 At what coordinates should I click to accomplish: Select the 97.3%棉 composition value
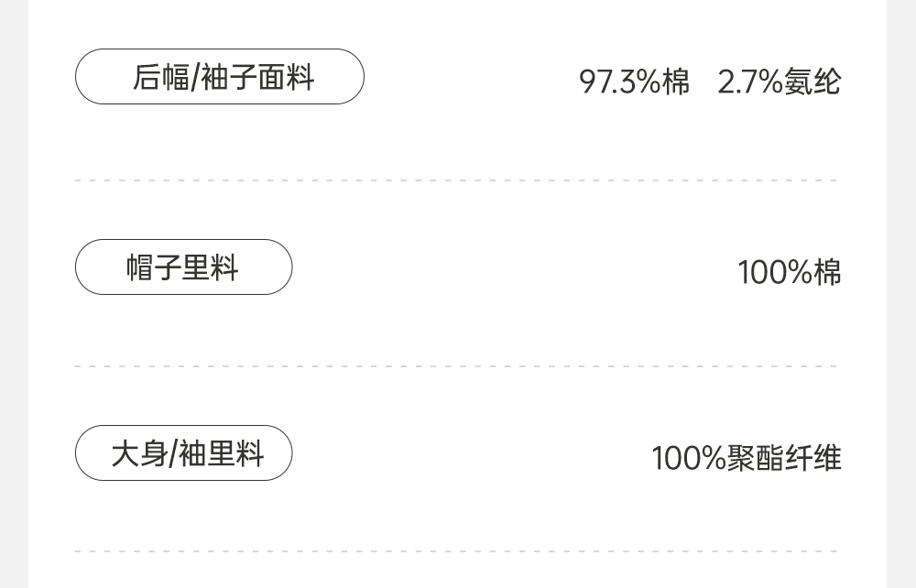[x=634, y=82]
